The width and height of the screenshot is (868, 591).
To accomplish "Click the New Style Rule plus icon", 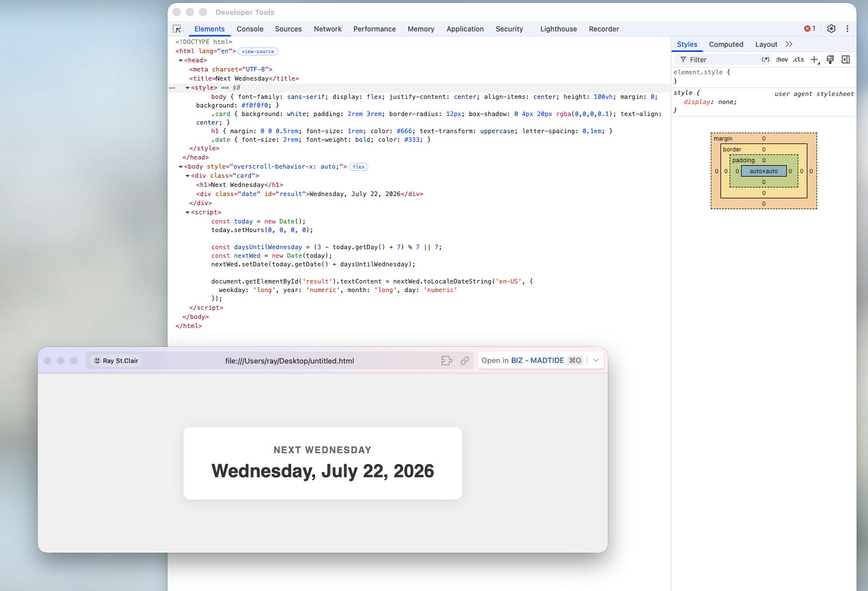I will [815, 59].
